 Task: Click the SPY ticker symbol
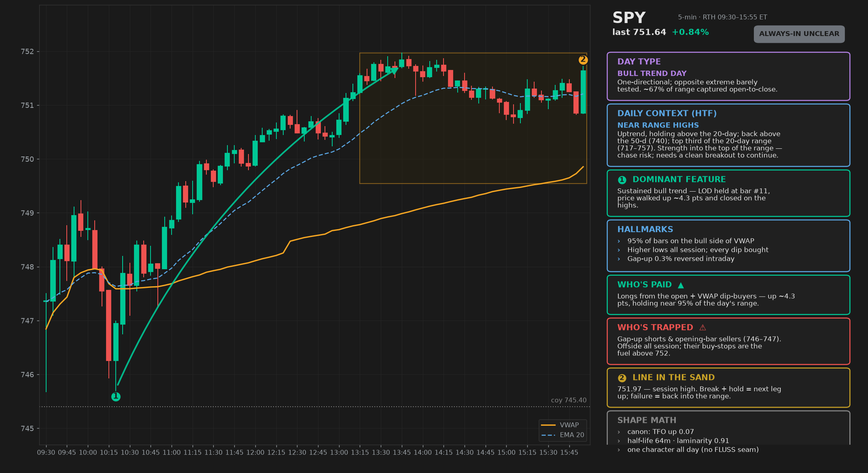(629, 18)
